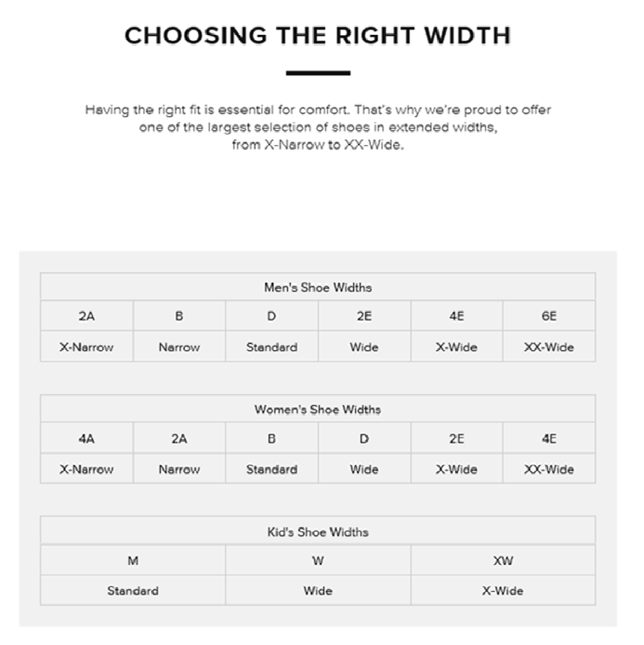Click the Men's Shoe Widths table header

(x=317, y=287)
